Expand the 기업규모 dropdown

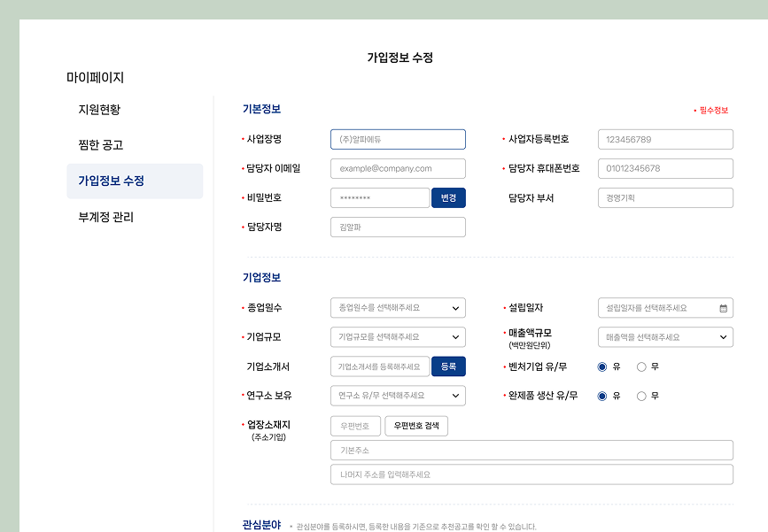click(x=398, y=337)
